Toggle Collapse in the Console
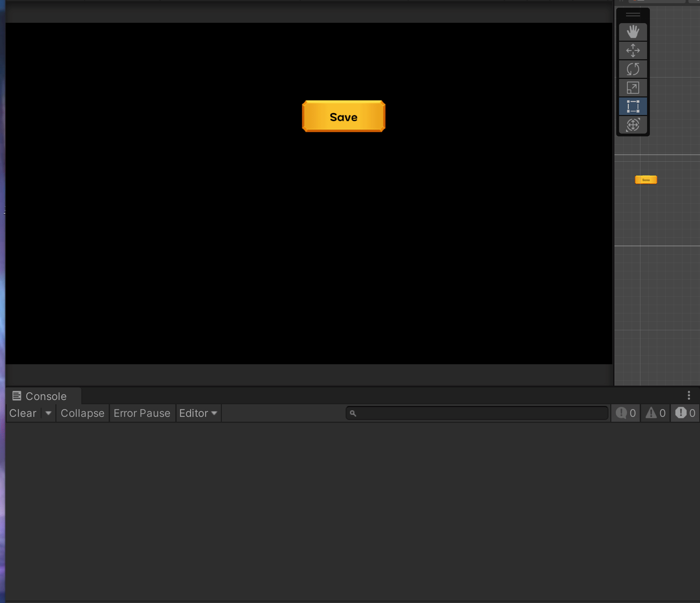The width and height of the screenshot is (700, 603). (x=82, y=413)
